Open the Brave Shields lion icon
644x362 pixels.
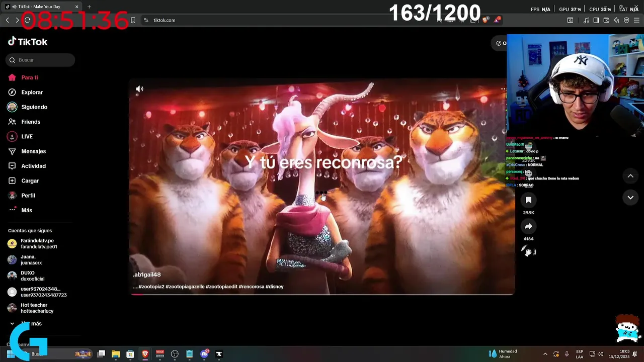[485, 20]
